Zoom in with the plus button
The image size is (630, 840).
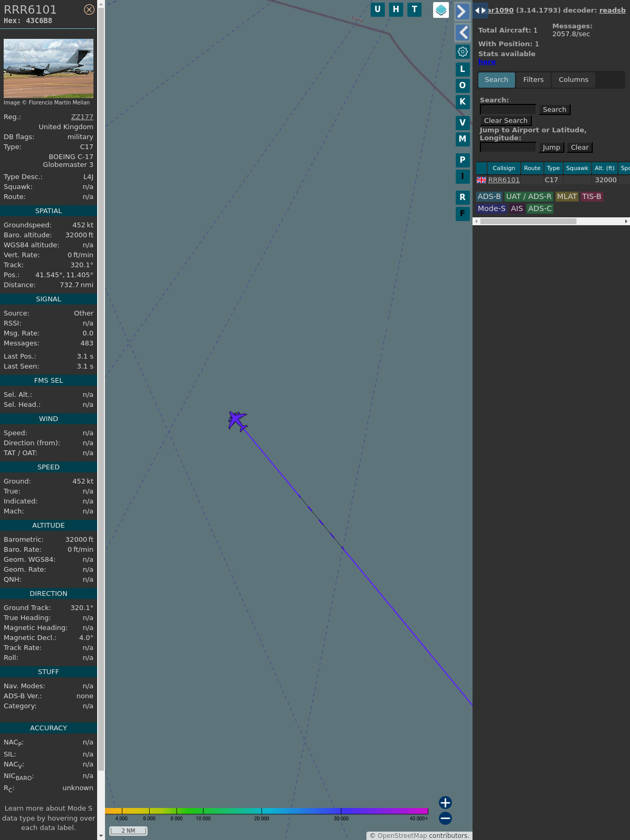click(445, 802)
